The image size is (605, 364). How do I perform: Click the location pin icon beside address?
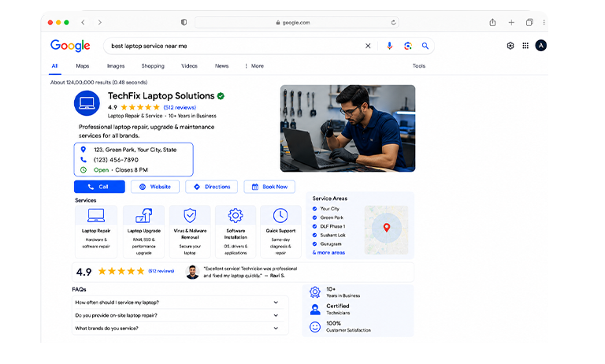click(83, 150)
